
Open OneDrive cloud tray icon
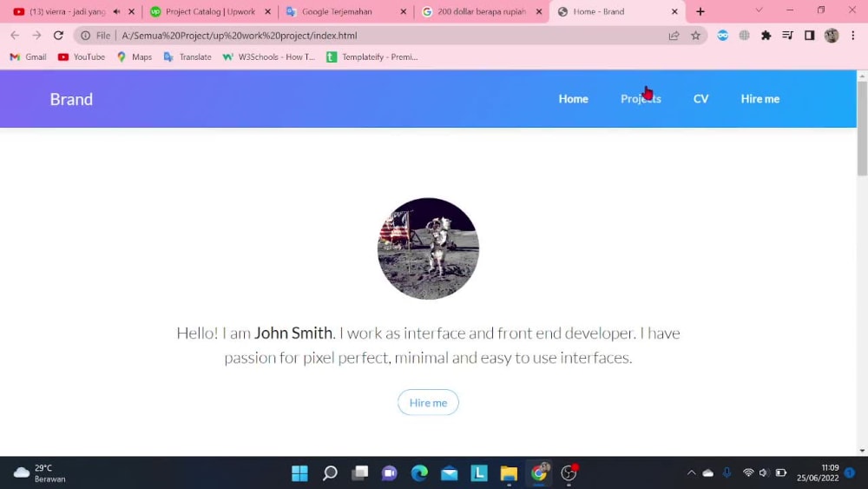(x=708, y=473)
